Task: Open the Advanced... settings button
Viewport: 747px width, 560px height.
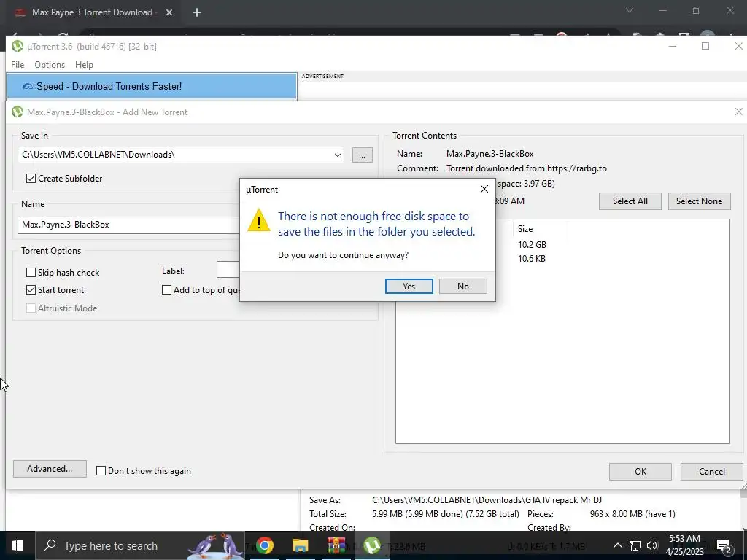Action: [50, 469]
